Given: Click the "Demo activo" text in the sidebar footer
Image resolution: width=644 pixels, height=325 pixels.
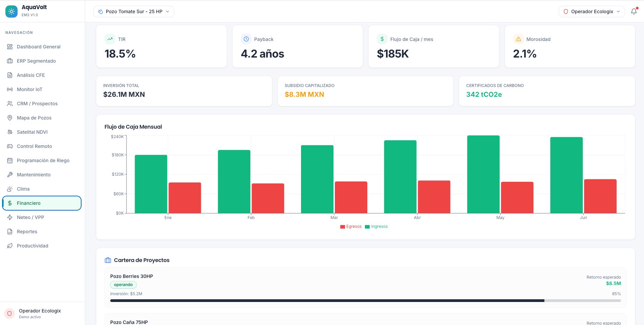Looking at the screenshot, I should pyautogui.click(x=30, y=317).
